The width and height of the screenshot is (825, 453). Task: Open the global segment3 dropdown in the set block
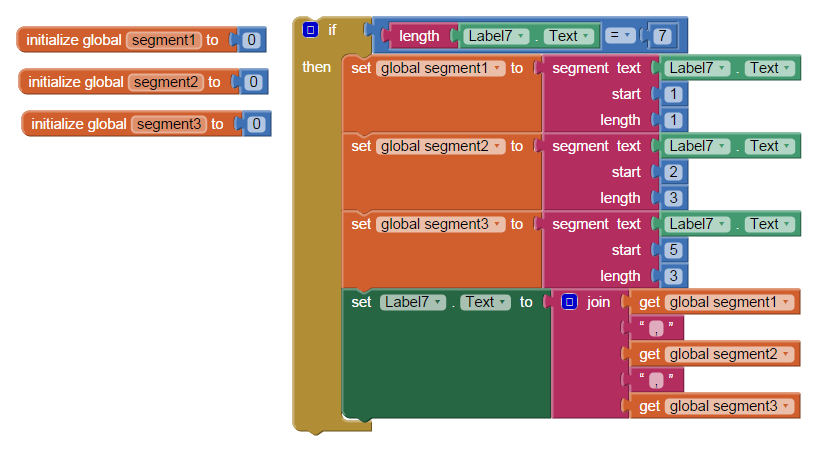tap(440, 224)
